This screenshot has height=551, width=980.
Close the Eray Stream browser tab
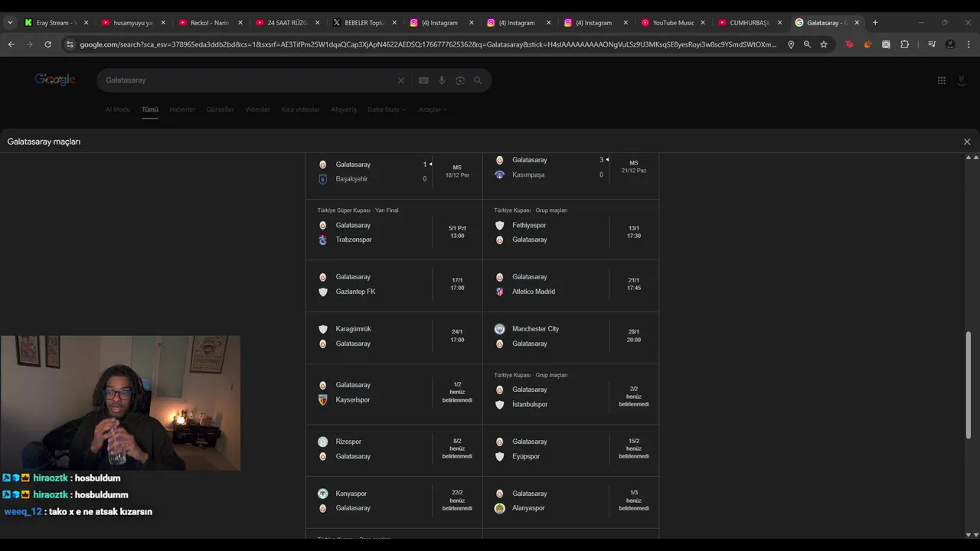[x=86, y=22]
